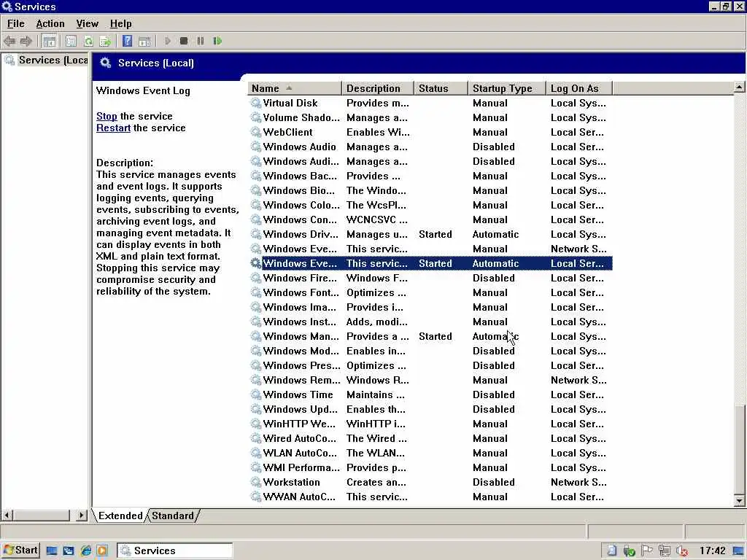747x560 pixels.
Task: Select the Windows Driver Foundation service row
Action: 430,234
